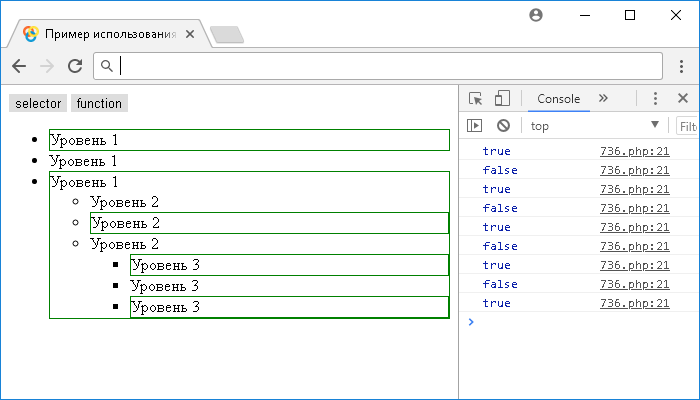Click the selector button
The width and height of the screenshot is (700, 400).
coord(38,103)
